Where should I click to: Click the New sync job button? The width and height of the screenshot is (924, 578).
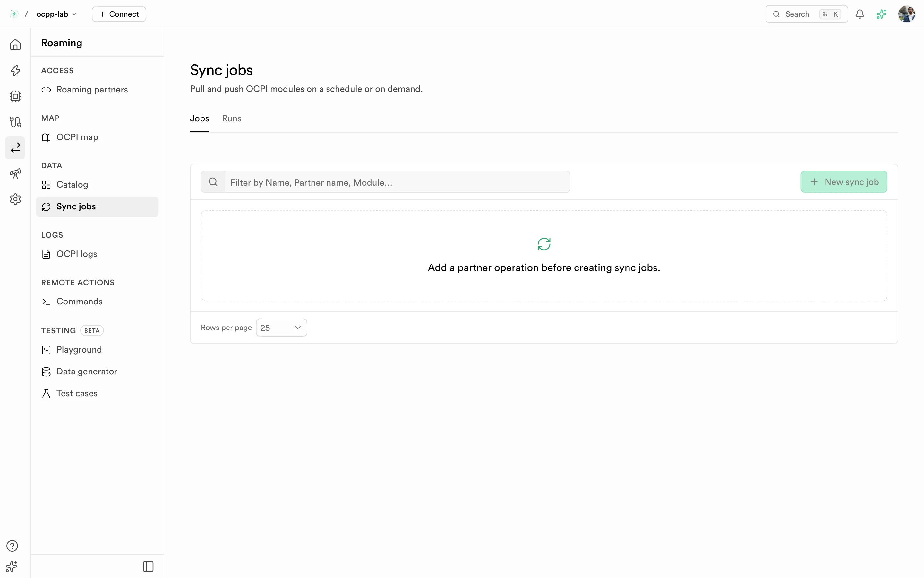pos(844,182)
